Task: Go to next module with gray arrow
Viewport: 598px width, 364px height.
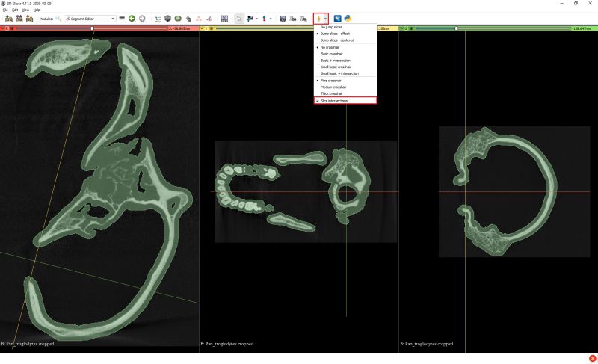Action: click(142, 18)
